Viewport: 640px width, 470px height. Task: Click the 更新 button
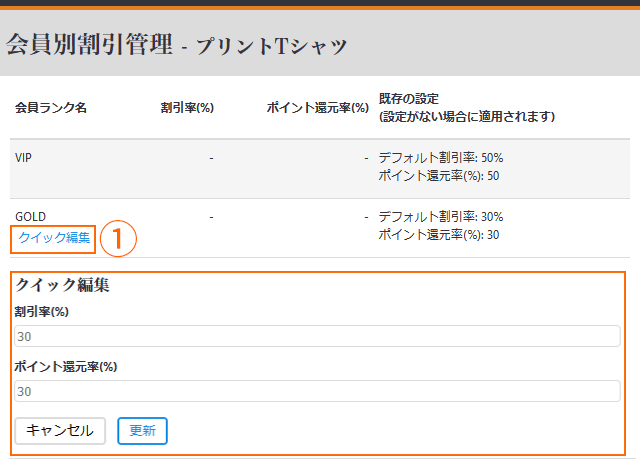click(142, 430)
